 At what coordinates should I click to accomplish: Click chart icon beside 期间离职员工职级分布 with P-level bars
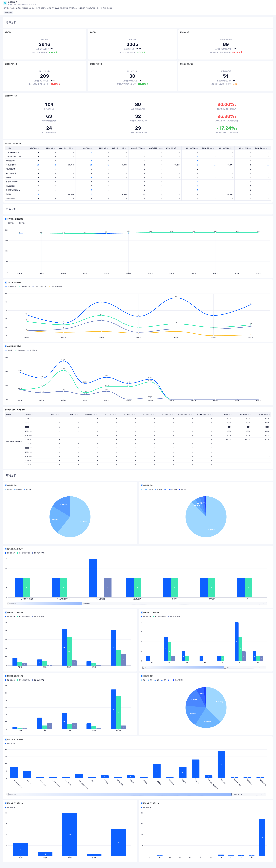click(x=142, y=613)
